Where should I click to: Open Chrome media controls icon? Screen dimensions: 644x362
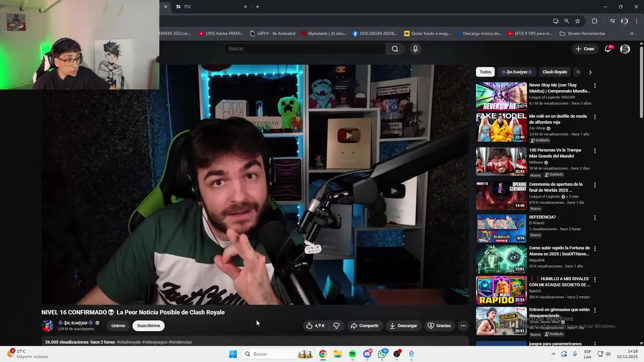click(x=612, y=21)
